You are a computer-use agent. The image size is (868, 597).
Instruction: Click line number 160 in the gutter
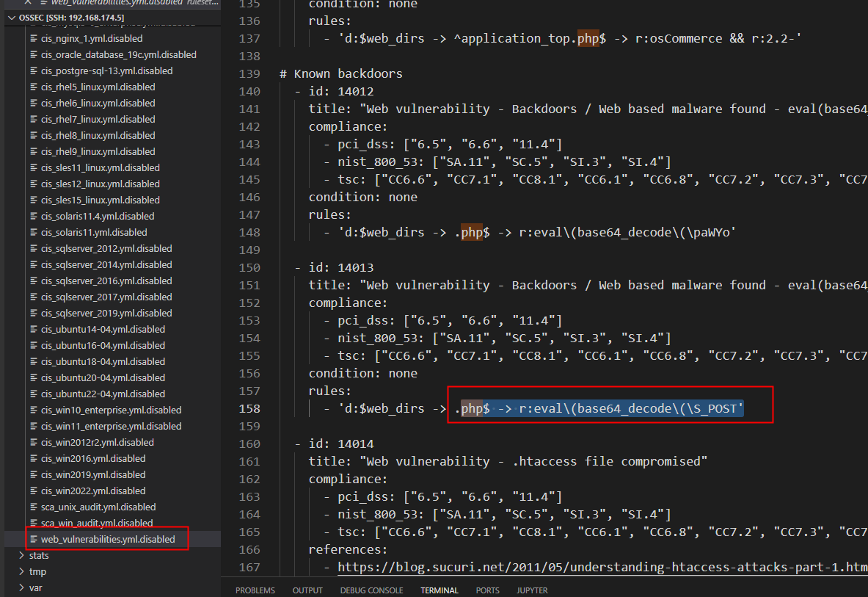(249, 444)
